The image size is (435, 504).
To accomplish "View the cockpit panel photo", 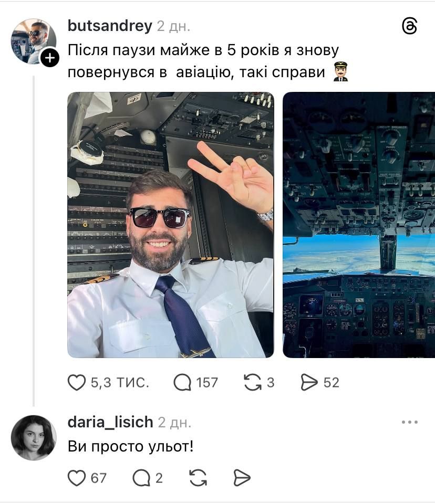I will [x=359, y=225].
